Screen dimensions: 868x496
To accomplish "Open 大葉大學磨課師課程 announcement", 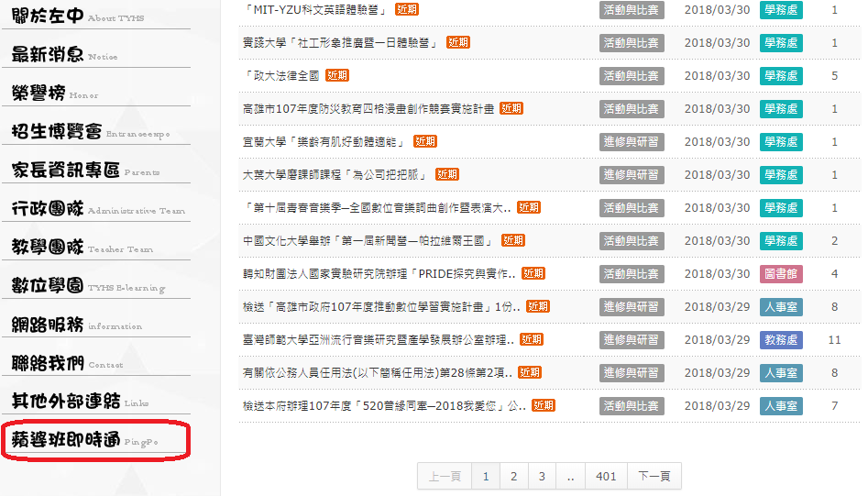I will tap(336, 175).
